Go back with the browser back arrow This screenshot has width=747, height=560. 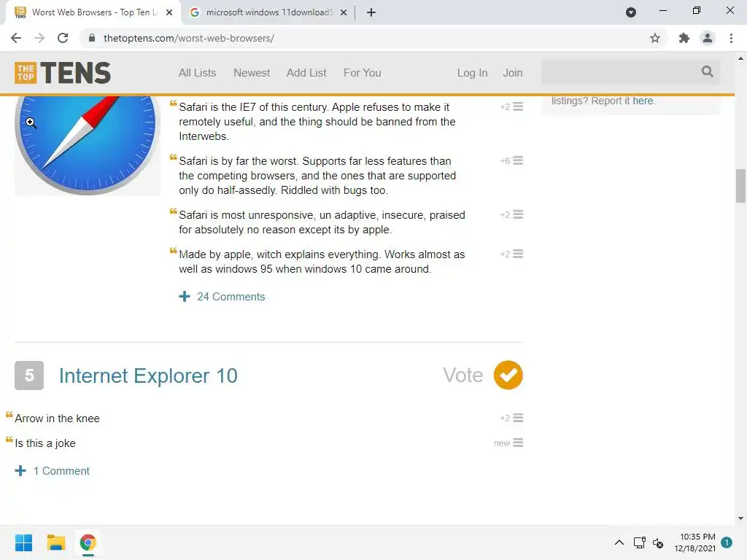pos(16,38)
